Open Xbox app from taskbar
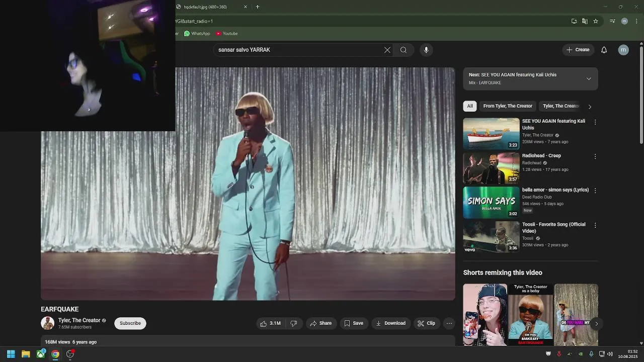 (40, 354)
